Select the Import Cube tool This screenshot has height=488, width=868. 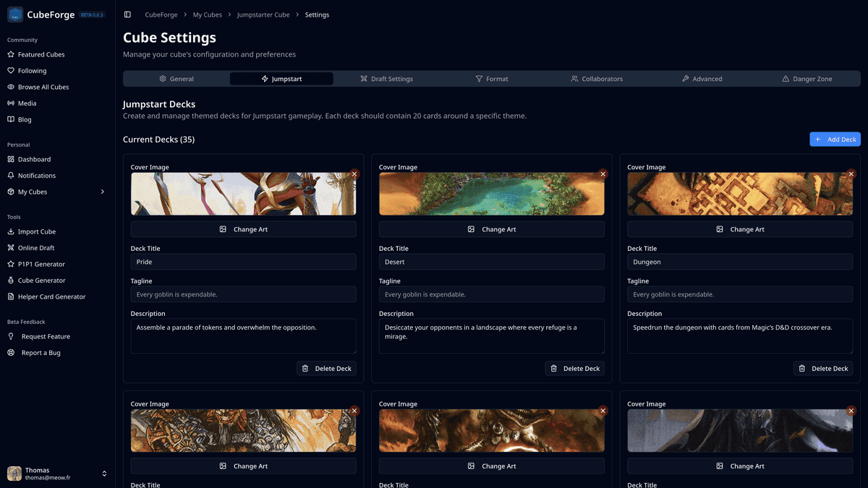coord(36,231)
